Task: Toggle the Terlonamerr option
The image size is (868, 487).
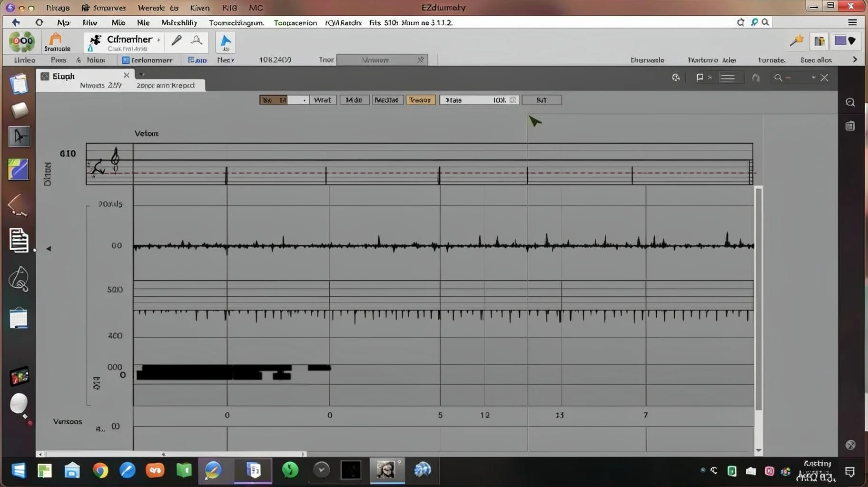Action: (x=147, y=60)
